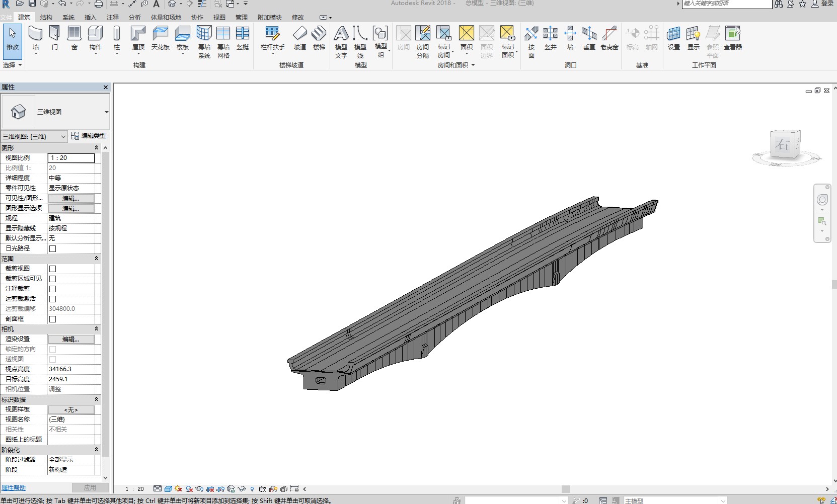
Task: Select the Shaft (竖井) opening tool
Action: click(x=551, y=39)
